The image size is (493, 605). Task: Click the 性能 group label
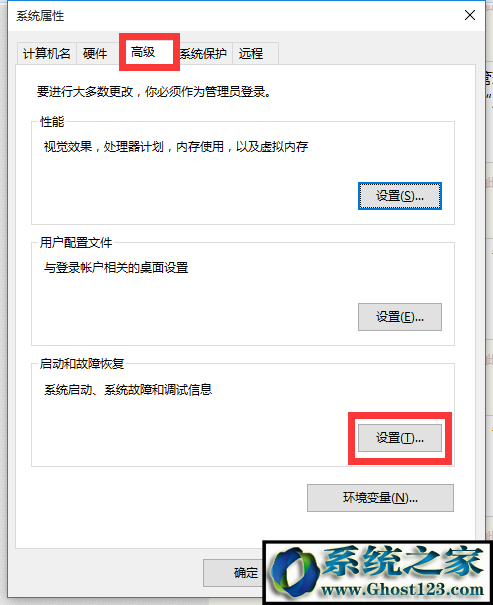pyautogui.click(x=52, y=122)
